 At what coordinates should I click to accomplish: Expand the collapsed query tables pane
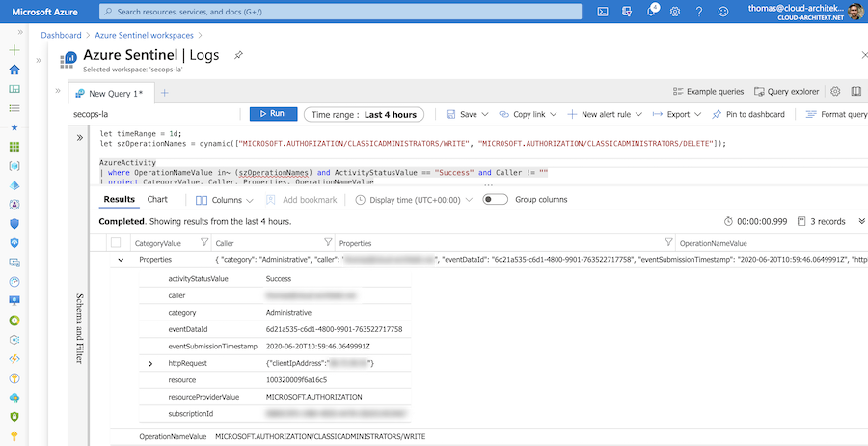58,91
